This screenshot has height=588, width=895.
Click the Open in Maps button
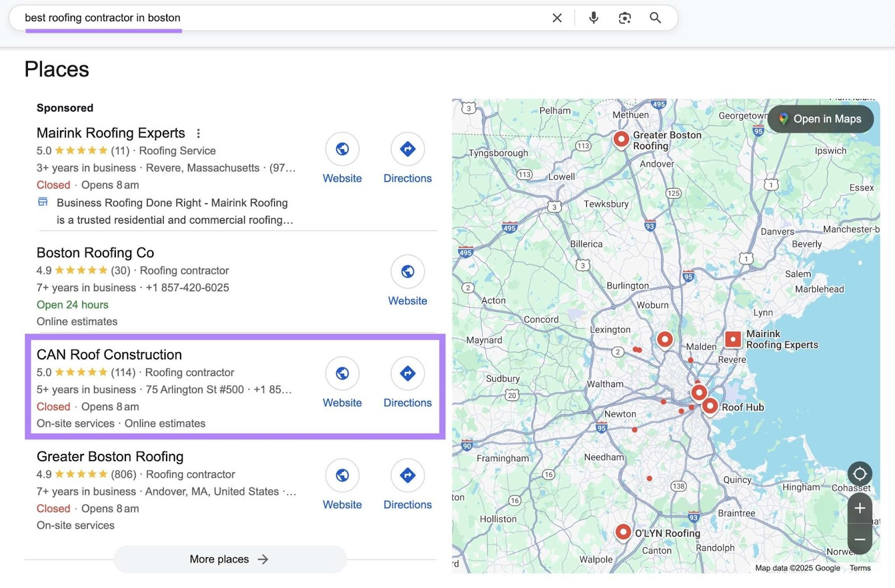coord(820,119)
